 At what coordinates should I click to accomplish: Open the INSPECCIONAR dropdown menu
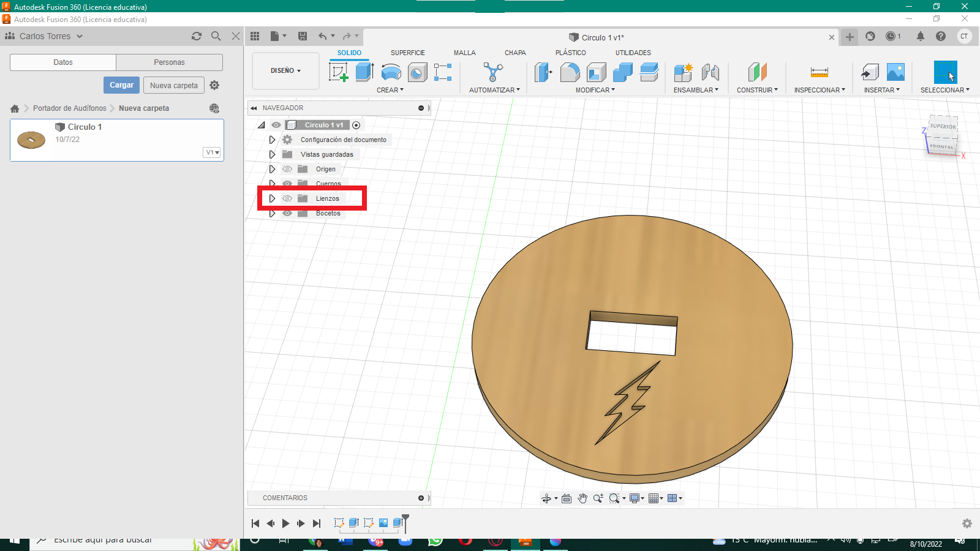[x=820, y=90]
